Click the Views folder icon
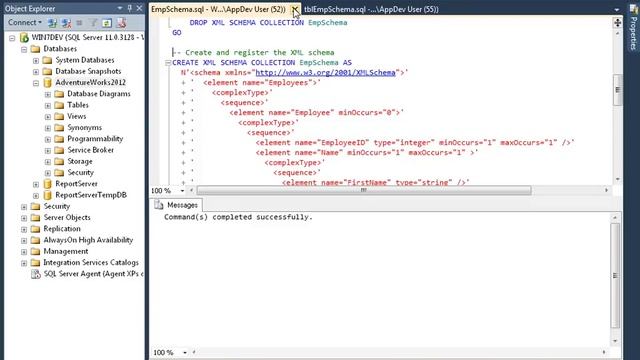 pos(59,116)
